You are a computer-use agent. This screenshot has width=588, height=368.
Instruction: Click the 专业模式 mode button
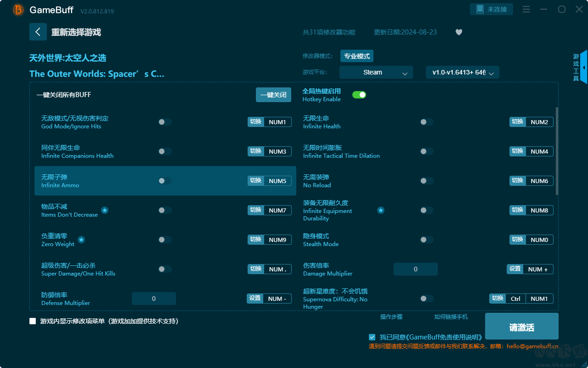[x=357, y=56]
